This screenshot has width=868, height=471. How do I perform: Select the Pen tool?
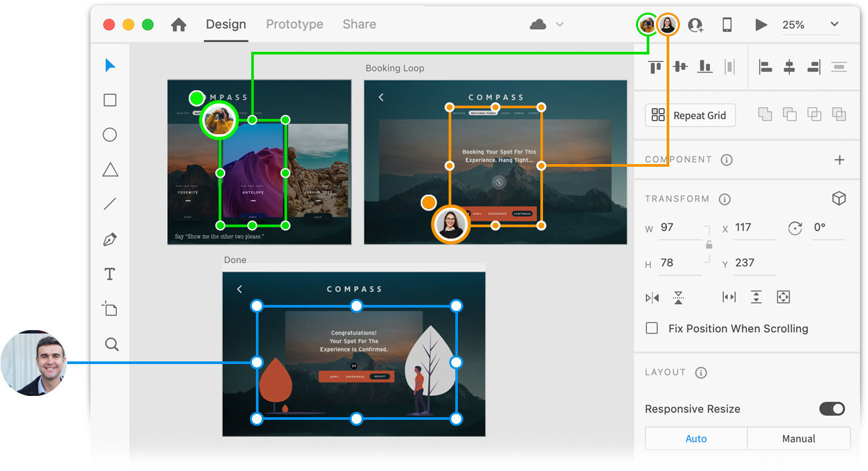(110, 239)
